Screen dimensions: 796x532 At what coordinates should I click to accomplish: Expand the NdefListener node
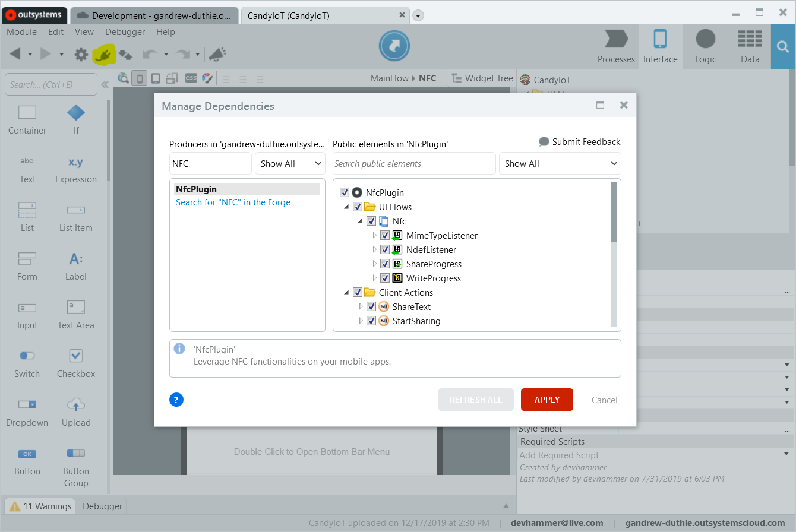point(374,249)
